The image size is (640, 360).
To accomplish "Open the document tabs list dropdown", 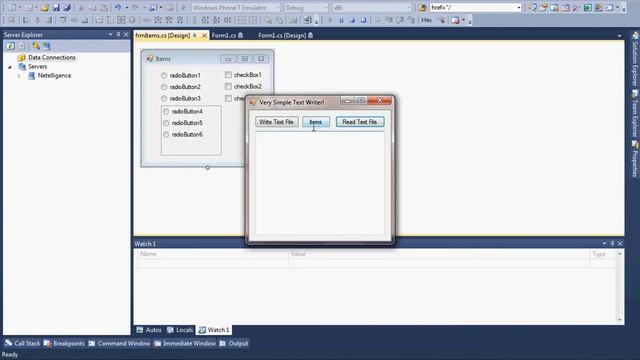I will click(x=619, y=36).
